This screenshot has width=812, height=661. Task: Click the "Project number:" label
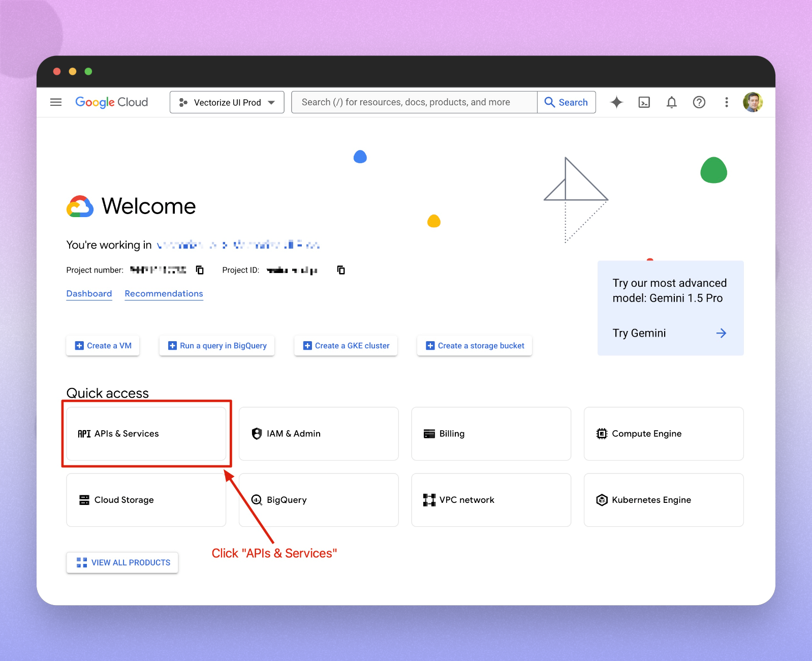[95, 270]
